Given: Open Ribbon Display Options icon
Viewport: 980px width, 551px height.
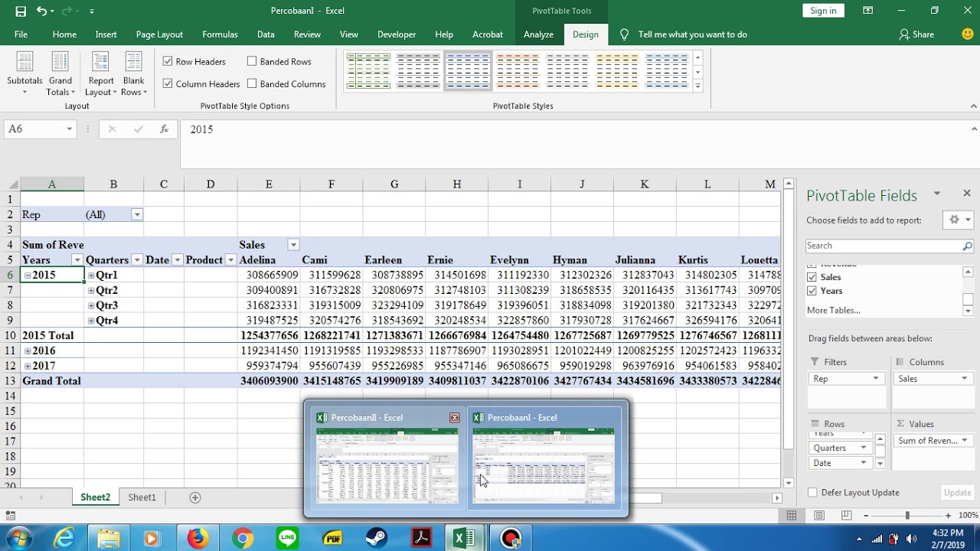Looking at the screenshot, I should (867, 11).
